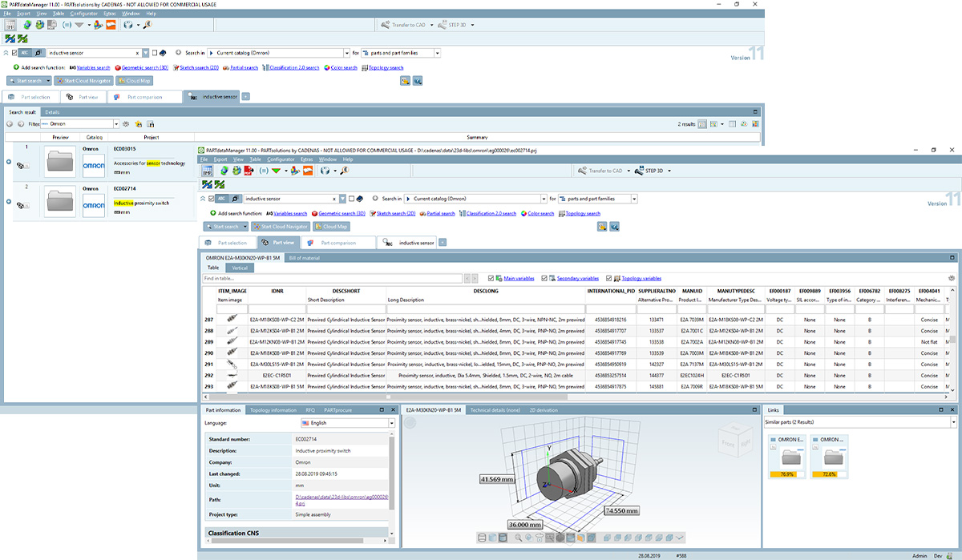
Task: Click the settings gear next to Omron filter
Action: (x=126, y=124)
